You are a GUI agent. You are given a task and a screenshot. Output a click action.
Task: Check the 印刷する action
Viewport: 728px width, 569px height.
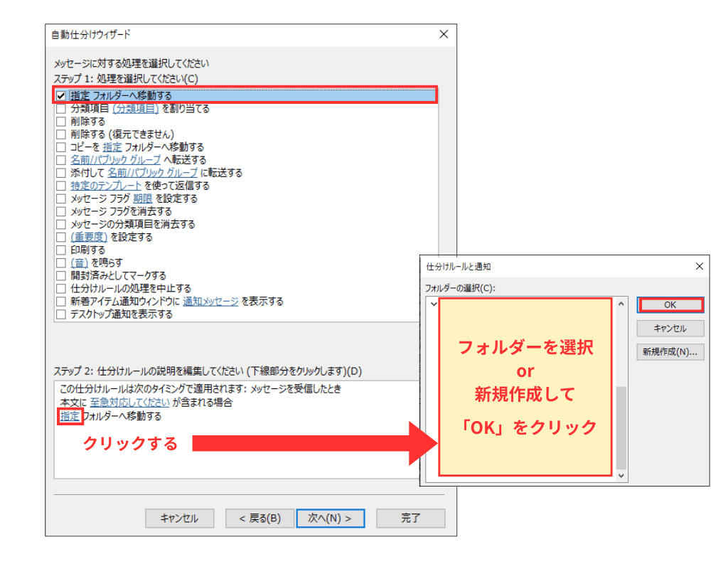60,250
